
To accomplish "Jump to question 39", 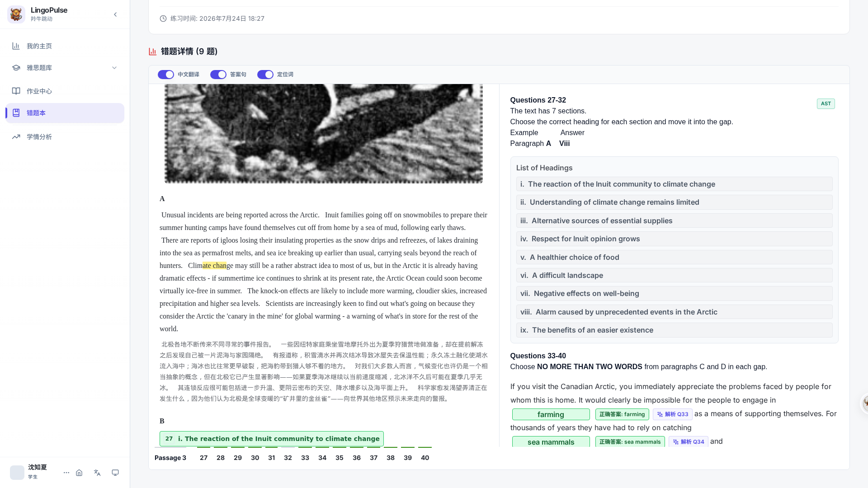I will (408, 458).
